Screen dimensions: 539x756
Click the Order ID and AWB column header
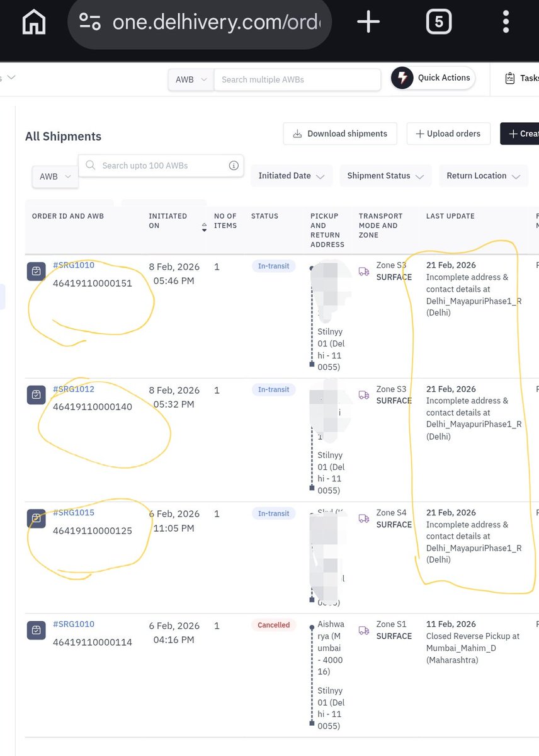[68, 216]
